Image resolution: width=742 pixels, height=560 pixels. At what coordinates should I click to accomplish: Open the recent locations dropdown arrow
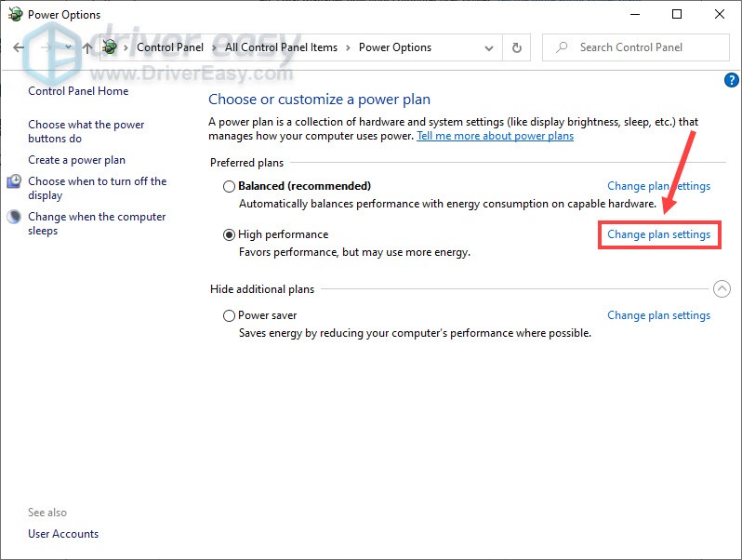coord(68,47)
